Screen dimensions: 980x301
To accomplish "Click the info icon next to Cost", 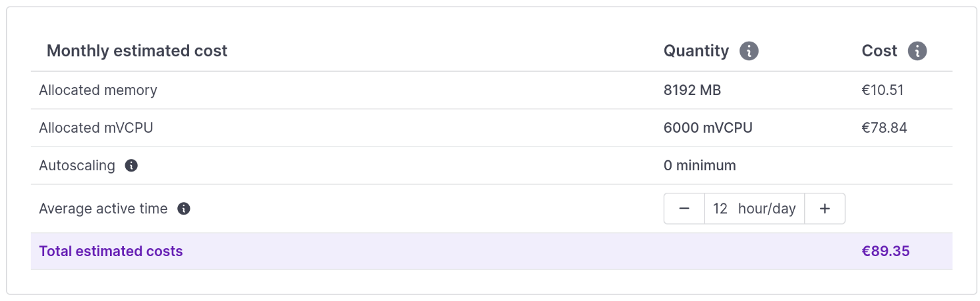I will click(917, 51).
